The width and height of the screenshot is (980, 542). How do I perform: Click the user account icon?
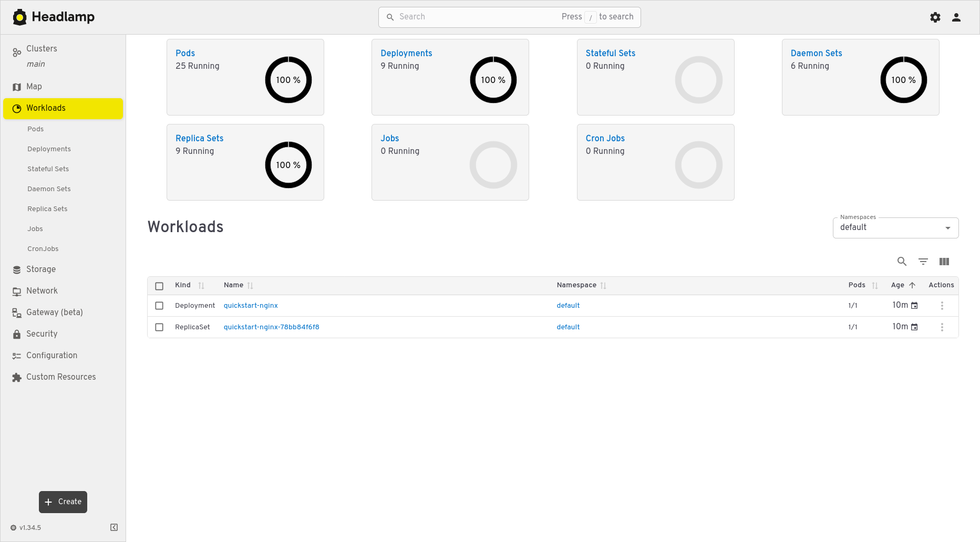956,17
